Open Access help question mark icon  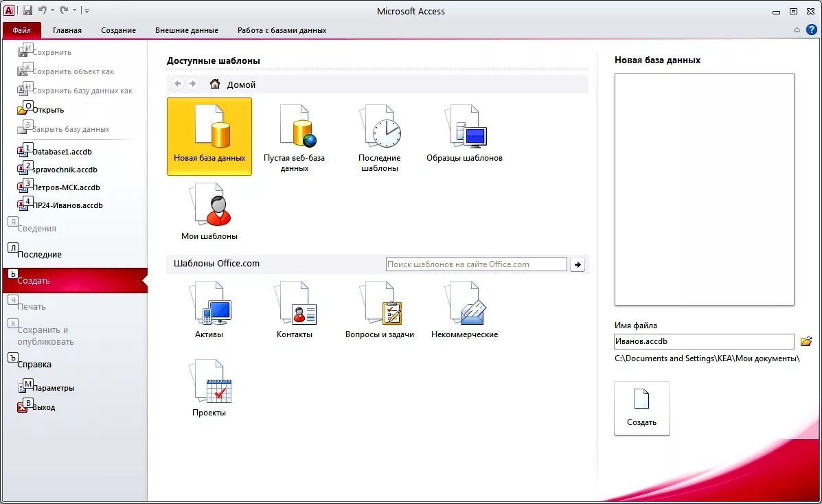[812, 30]
